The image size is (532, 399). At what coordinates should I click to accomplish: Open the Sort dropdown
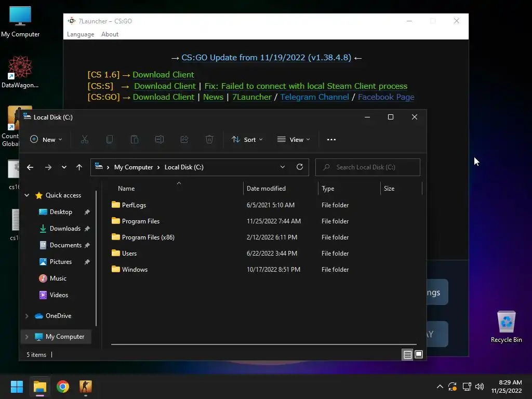pos(247,139)
